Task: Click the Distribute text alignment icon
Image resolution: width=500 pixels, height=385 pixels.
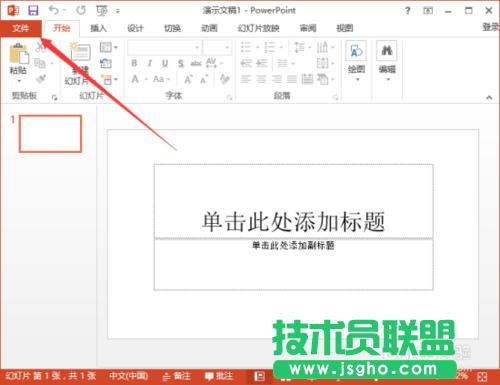Action: pyautogui.click(x=307, y=79)
